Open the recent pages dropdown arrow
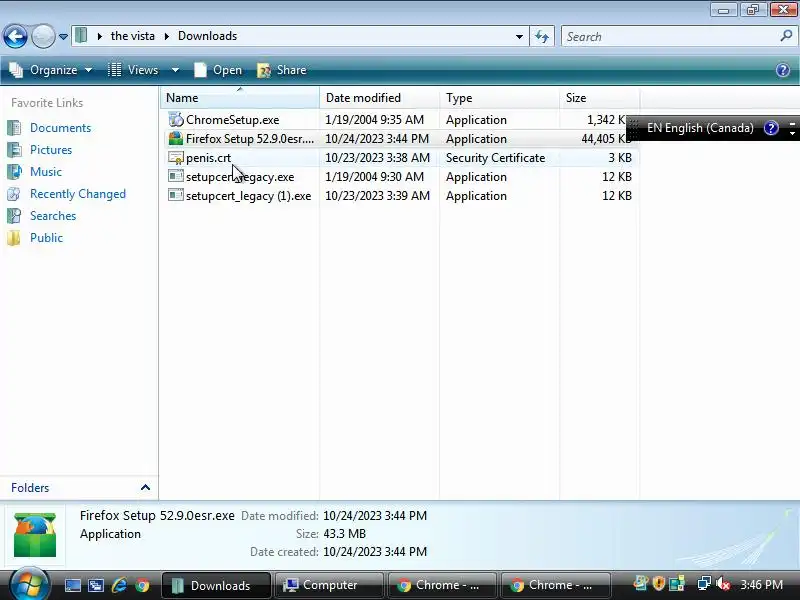This screenshot has height=600, width=800. [63, 37]
